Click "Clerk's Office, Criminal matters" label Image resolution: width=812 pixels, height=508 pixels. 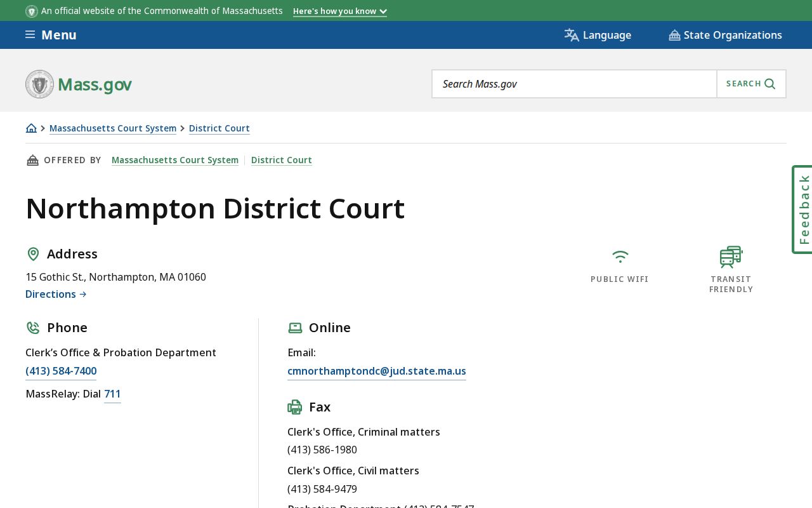pos(363,432)
